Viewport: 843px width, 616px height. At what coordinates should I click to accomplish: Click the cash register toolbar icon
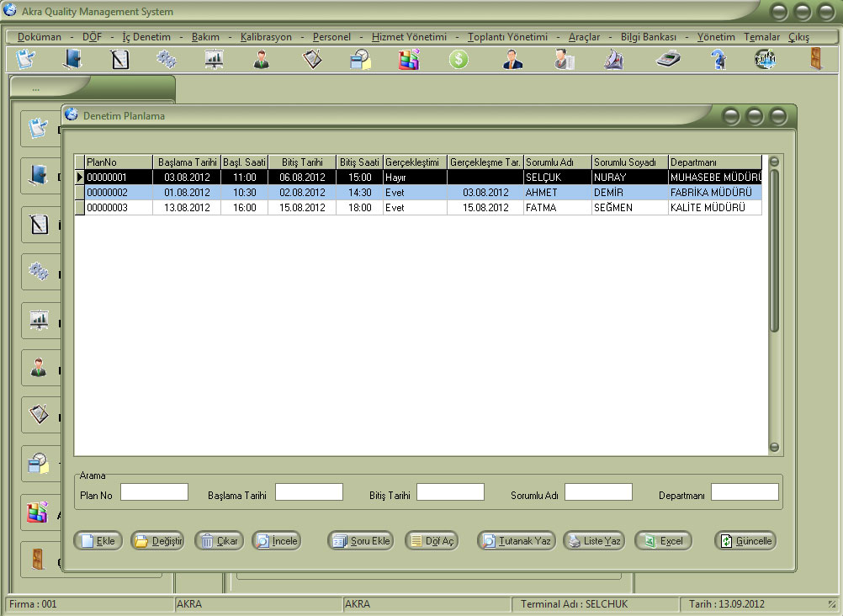coord(668,59)
